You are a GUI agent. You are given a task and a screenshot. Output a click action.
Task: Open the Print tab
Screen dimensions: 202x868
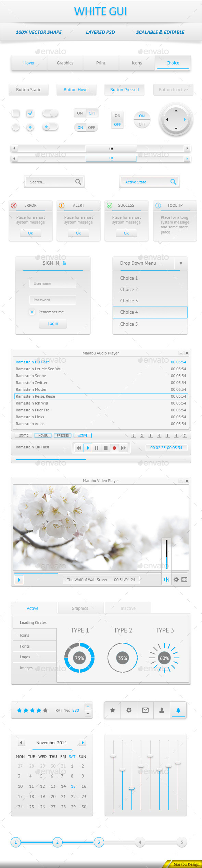(101, 63)
